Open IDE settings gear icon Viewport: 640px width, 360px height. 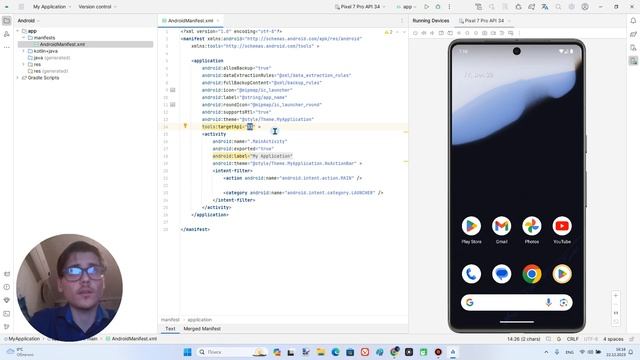click(572, 7)
